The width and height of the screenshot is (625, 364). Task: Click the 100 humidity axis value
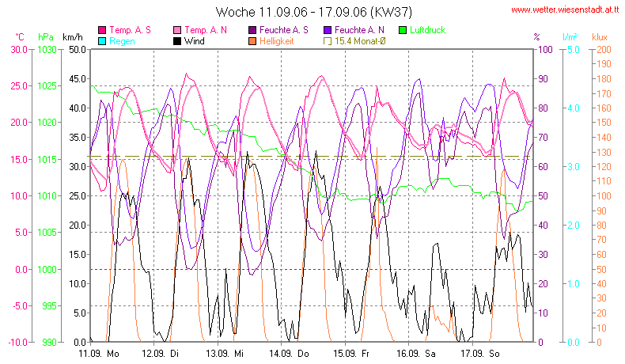(545, 49)
